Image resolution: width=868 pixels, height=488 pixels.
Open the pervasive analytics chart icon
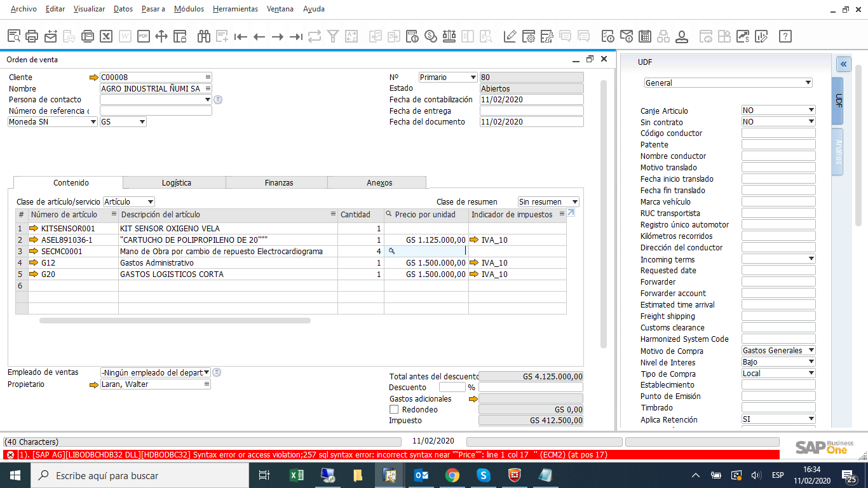click(743, 36)
